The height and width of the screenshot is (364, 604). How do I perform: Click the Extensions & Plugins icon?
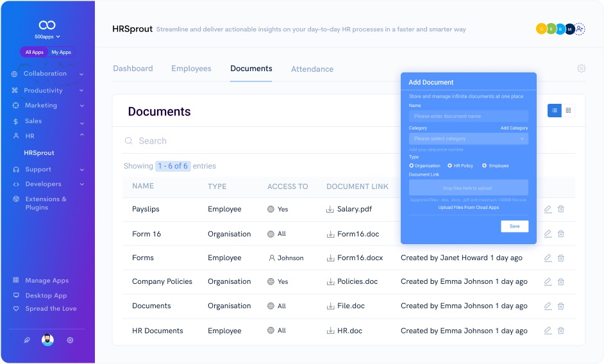click(x=16, y=199)
